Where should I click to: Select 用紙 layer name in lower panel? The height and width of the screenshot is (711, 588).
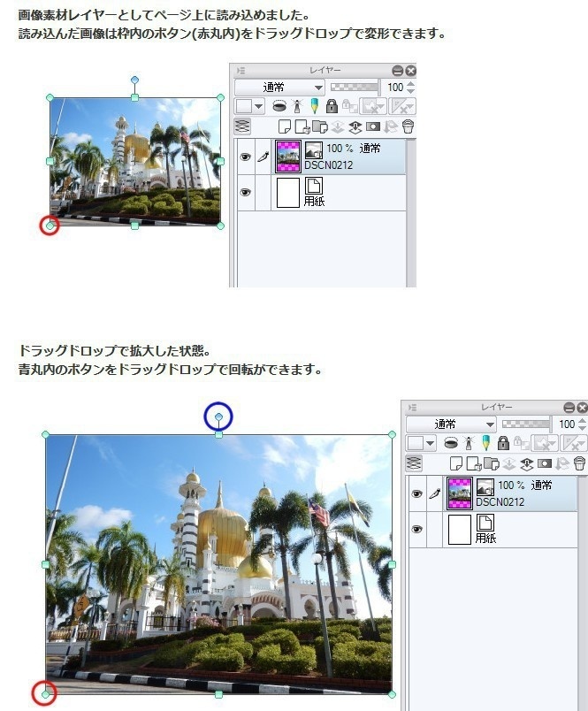[485, 539]
